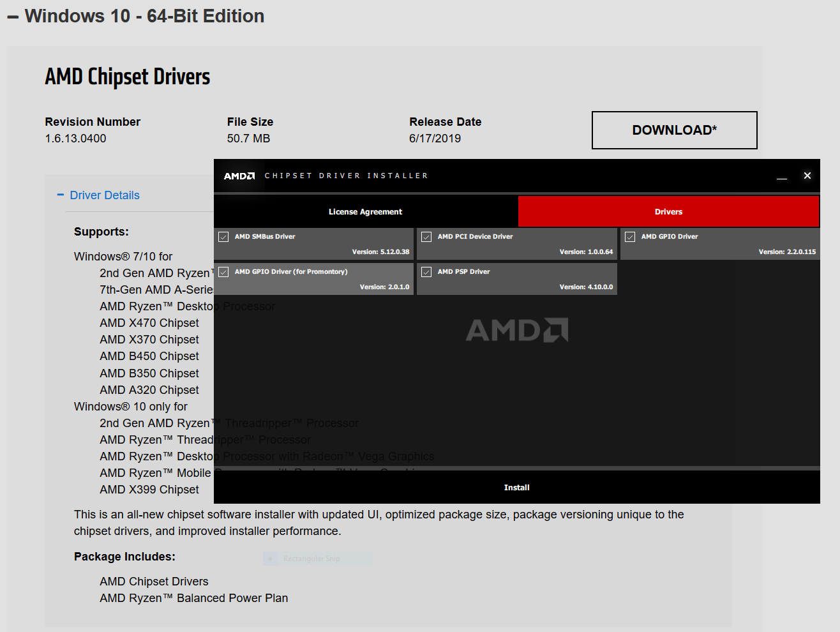Click the Windows® 7/10 for line

(123, 257)
